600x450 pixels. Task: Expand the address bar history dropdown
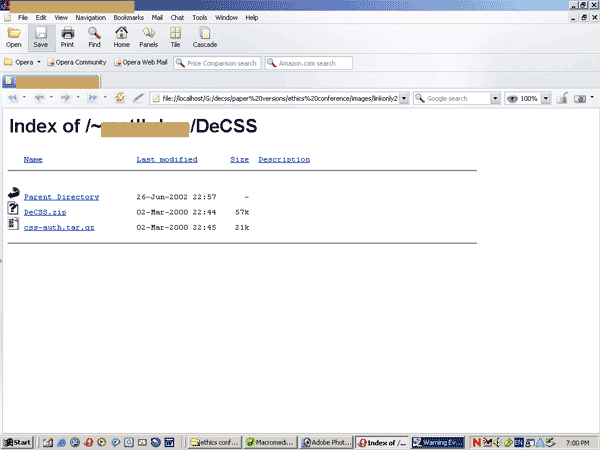(x=404, y=99)
